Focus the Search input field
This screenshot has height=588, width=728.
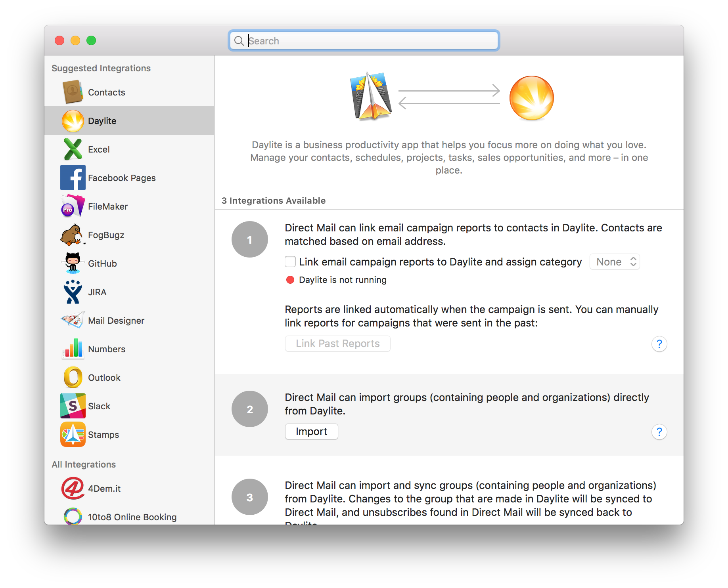tap(364, 40)
